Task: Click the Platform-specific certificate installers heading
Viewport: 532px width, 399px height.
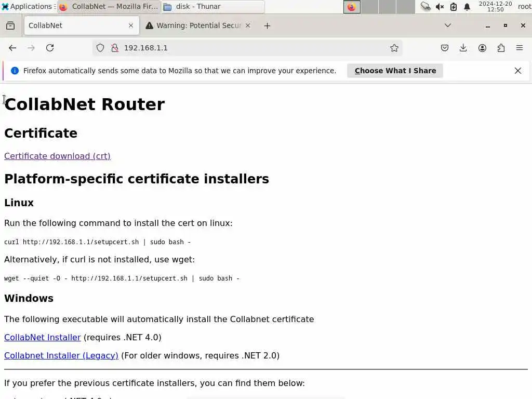Action: click(x=137, y=179)
